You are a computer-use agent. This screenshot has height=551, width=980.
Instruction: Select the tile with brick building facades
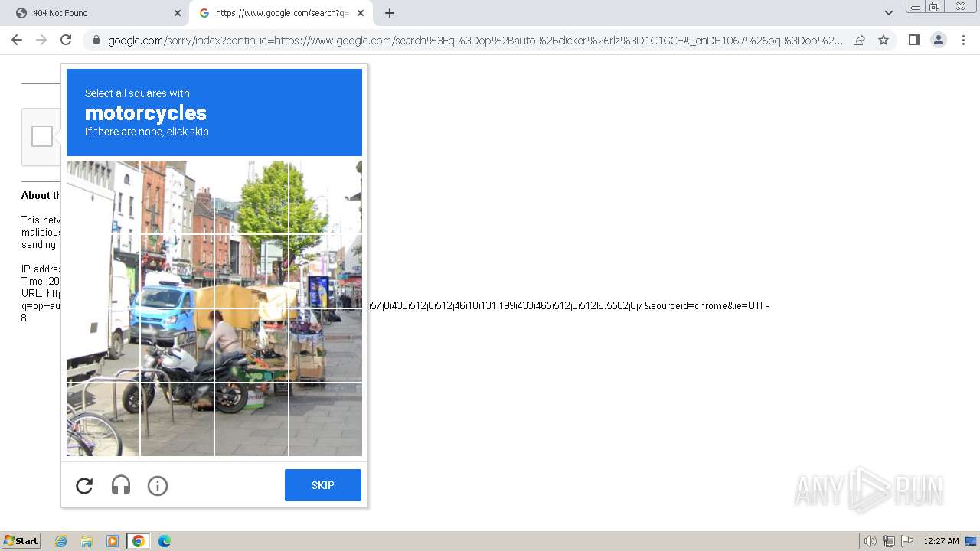pyautogui.click(x=177, y=197)
